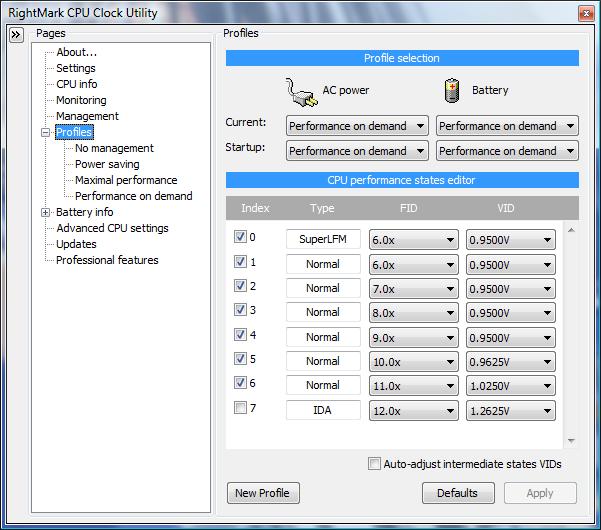Image resolution: width=601 pixels, height=530 pixels.
Task: Open the Startup Battery profile dropdown
Action: [x=507, y=151]
